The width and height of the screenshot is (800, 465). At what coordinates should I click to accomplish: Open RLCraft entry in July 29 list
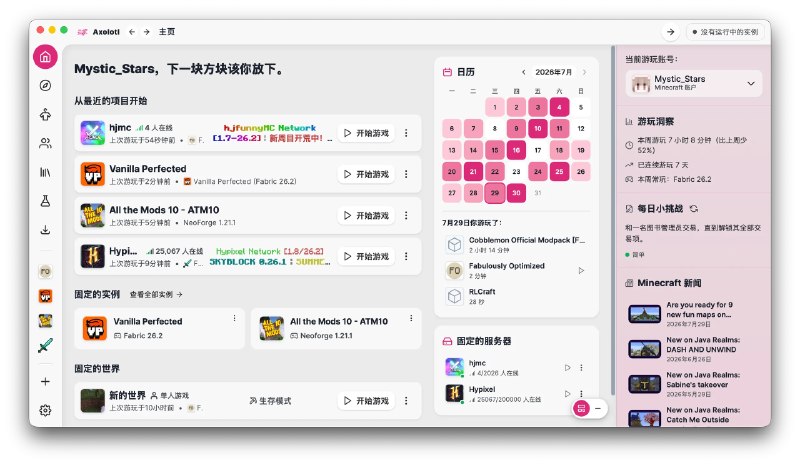coord(516,296)
